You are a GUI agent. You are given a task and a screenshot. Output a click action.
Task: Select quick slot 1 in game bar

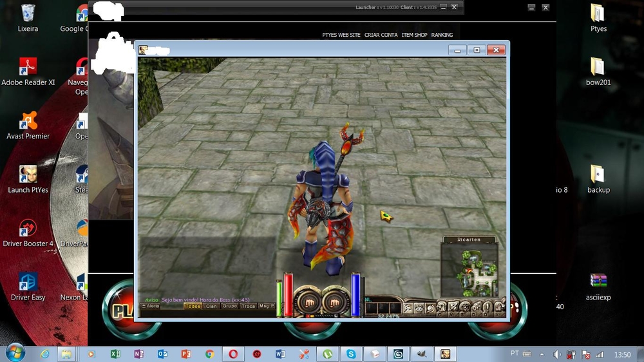point(372,308)
